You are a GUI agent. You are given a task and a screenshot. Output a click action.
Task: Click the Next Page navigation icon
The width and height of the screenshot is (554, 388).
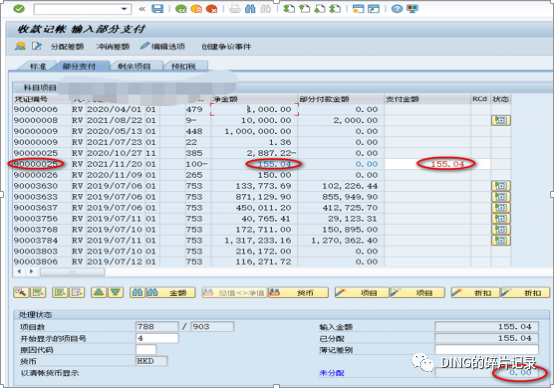pos(319,9)
